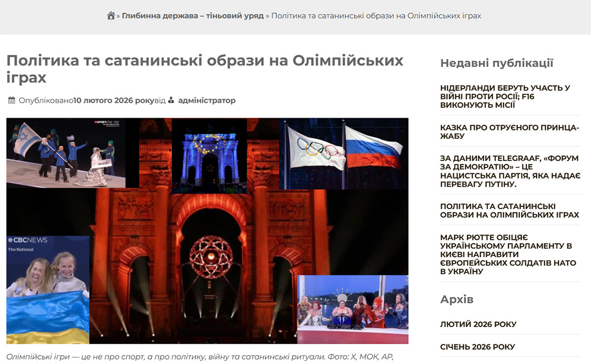
Task: Open the author link 'адміністратор'
Action: [x=207, y=100]
